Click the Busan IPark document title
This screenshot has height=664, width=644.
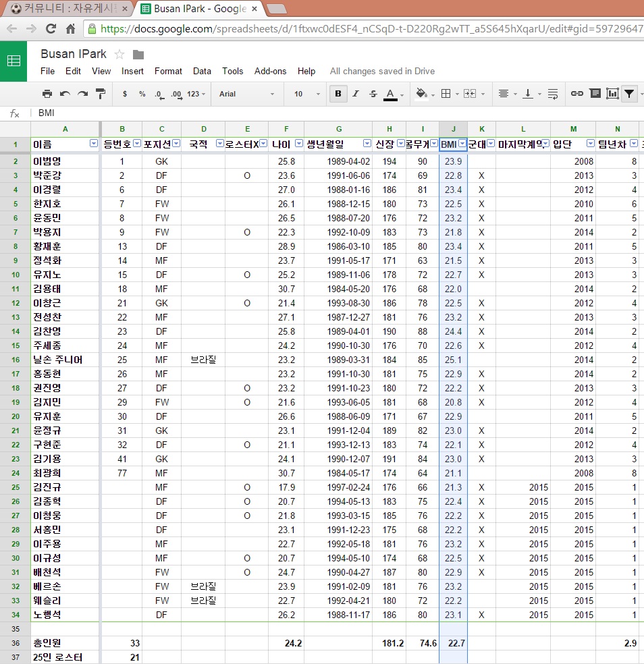(74, 54)
